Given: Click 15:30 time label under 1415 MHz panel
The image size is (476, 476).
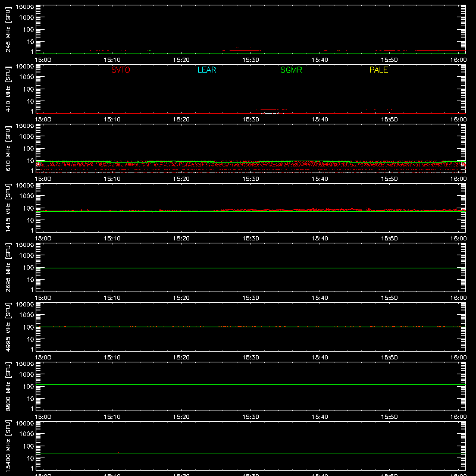Looking at the screenshot, I should click(250, 239).
